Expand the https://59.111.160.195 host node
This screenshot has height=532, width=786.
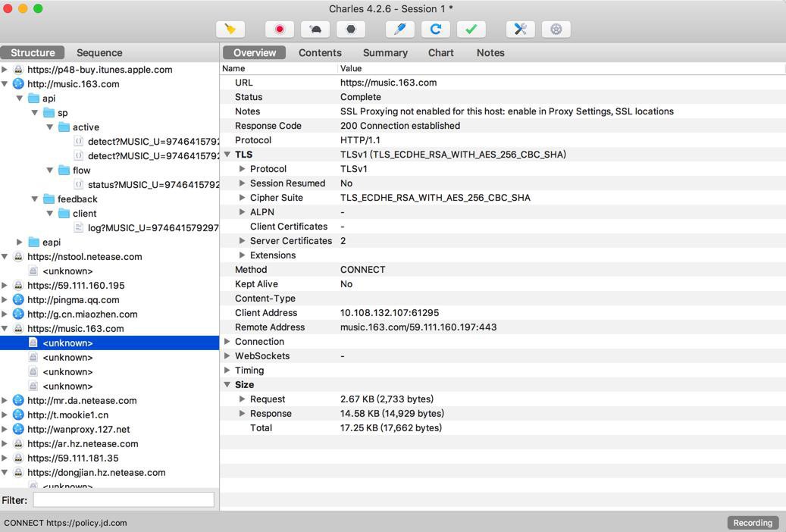tap(5, 285)
